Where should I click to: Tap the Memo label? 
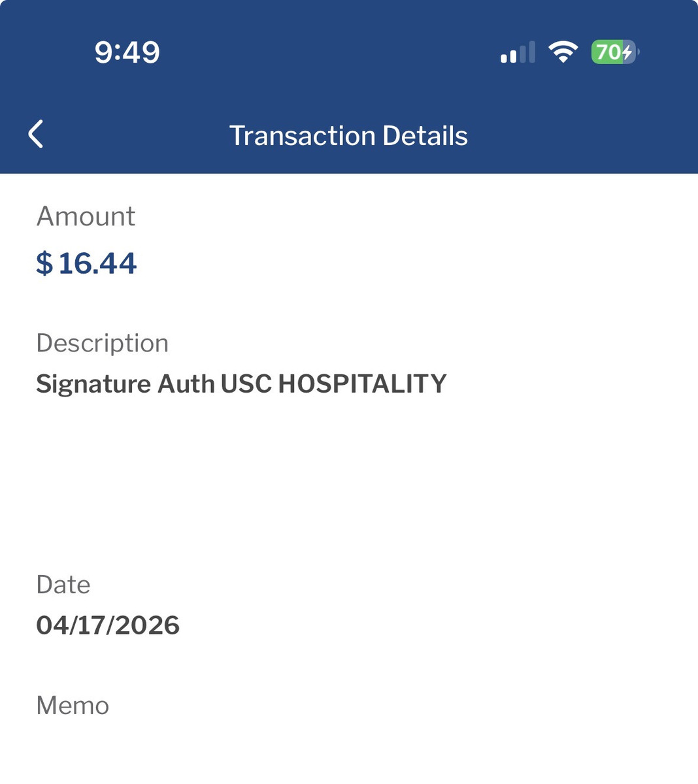click(73, 706)
